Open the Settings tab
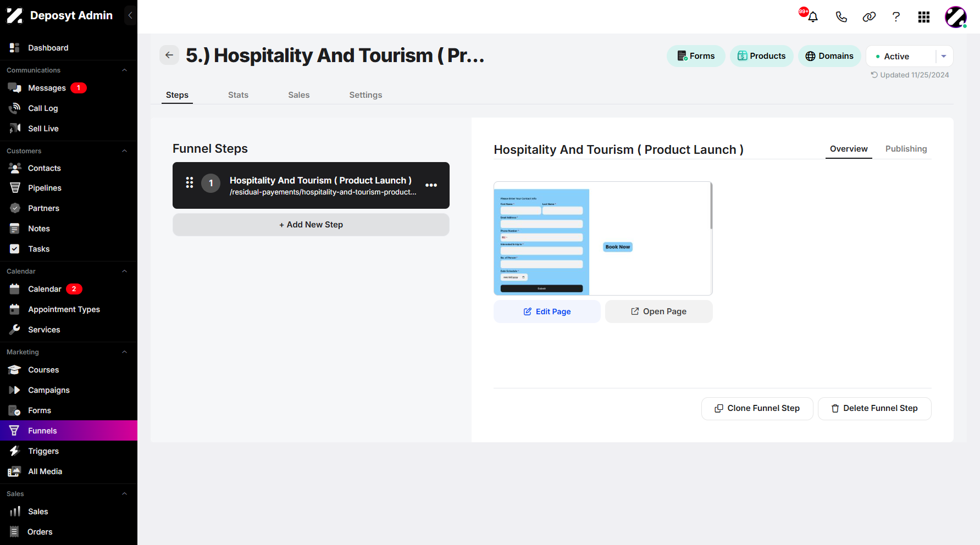980x545 pixels. pos(366,95)
